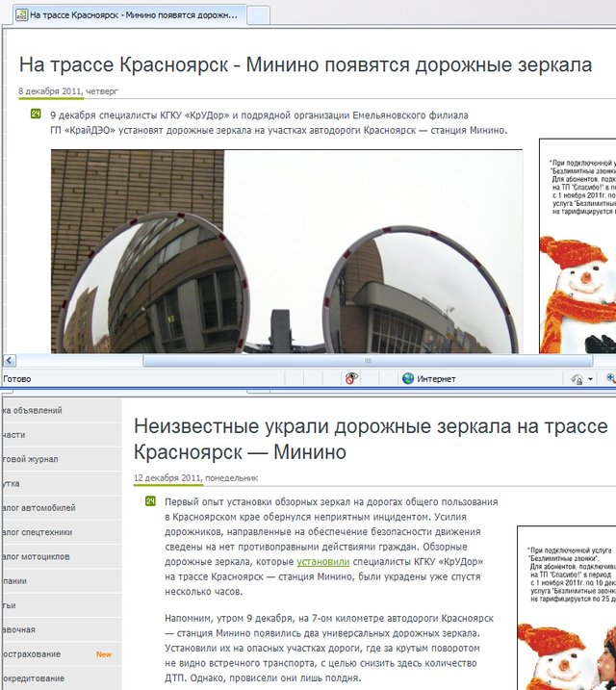Click the Internet zone globe icon
Image resolution: width=616 pixels, height=690 pixels.
[x=408, y=379]
